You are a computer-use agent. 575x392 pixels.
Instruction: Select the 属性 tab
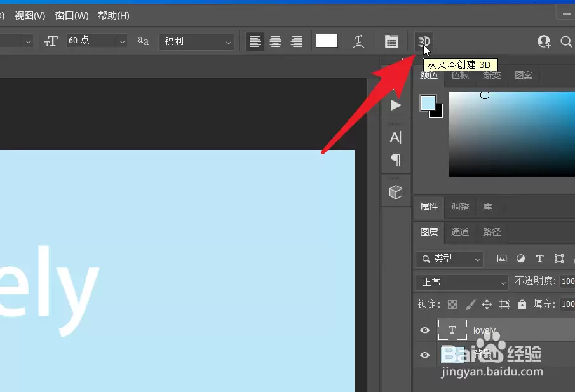(429, 207)
